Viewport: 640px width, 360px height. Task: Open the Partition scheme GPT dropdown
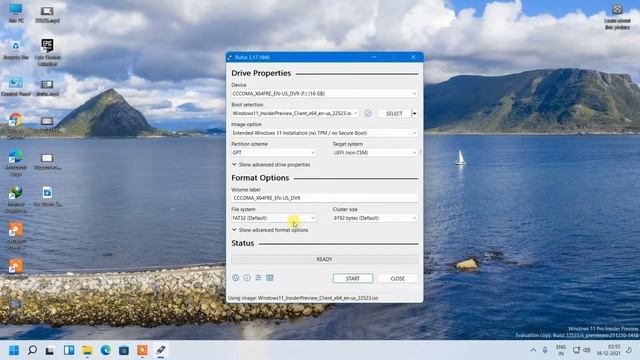pos(273,153)
